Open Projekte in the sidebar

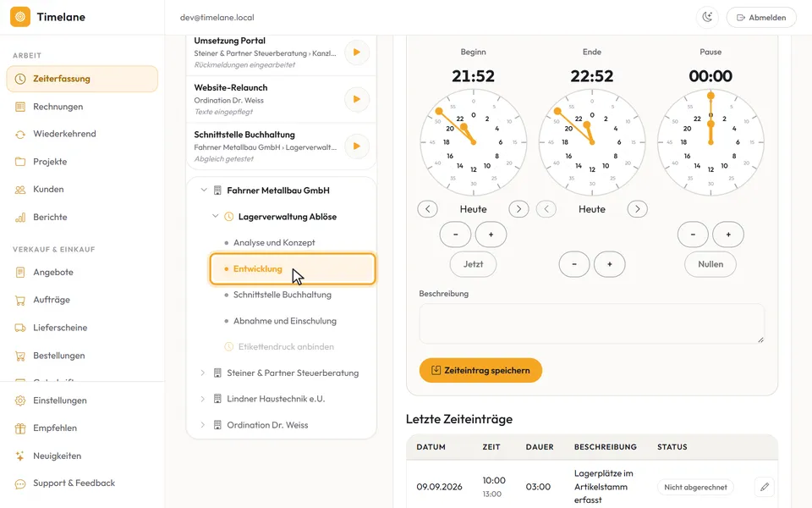82,162
